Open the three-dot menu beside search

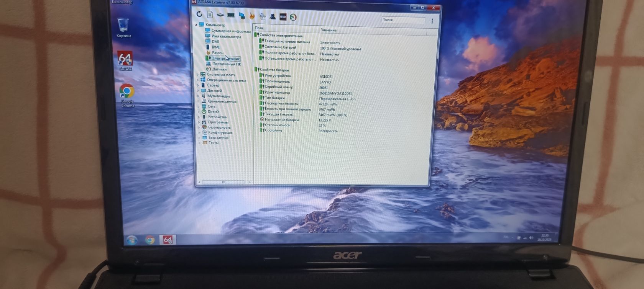coord(432,21)
